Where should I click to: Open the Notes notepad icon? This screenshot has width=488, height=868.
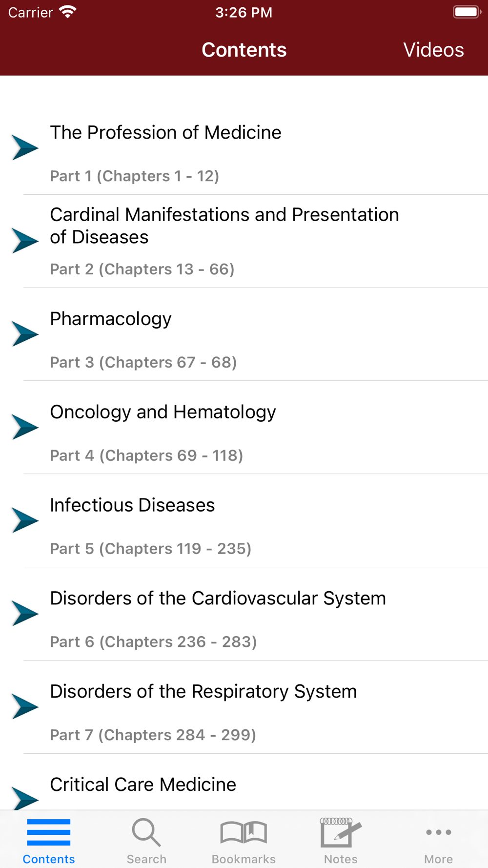point(341,832)
